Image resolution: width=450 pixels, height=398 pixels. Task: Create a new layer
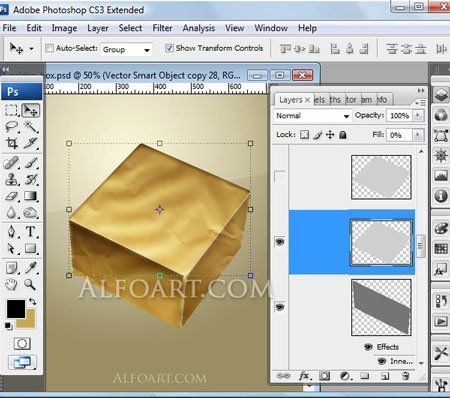pos(385,376)
